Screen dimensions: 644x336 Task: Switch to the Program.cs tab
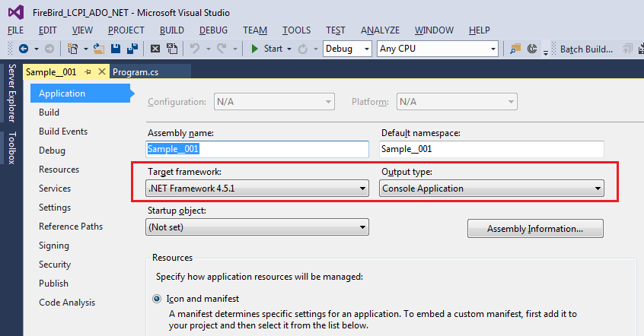click(x=135, y=72)
